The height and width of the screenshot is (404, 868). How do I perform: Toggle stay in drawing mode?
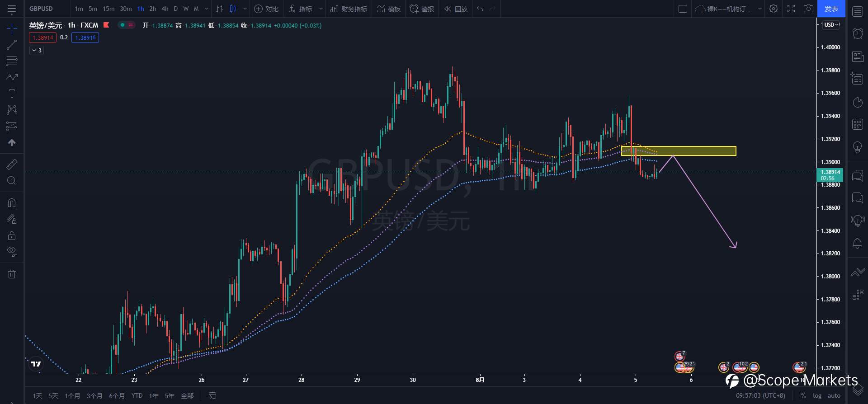coord(12,219)
